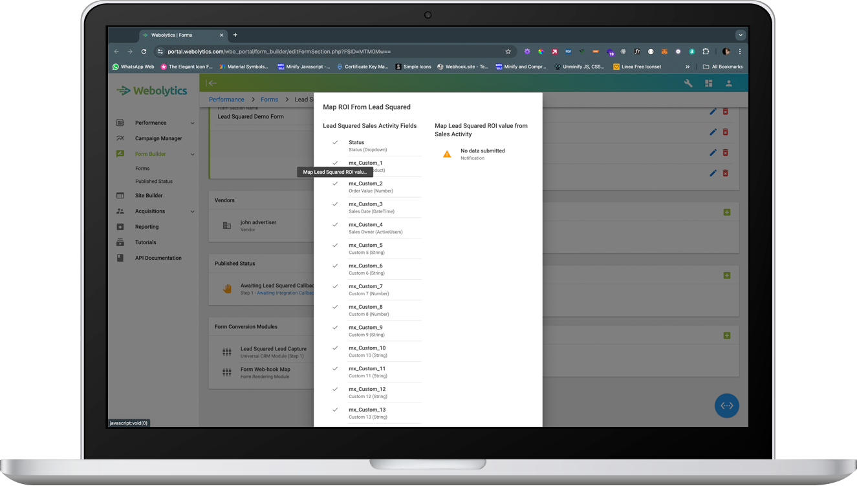Open the wrench tools icon in the top bar
Image resolution: width=857 pixels, height=504 pixels.
pos(688,83)
